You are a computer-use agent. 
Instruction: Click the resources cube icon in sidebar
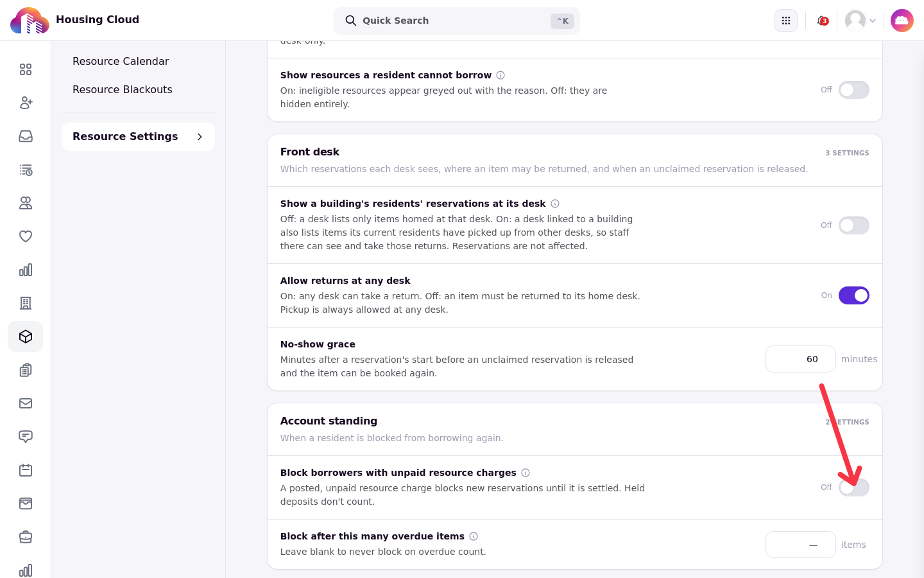click(x=26, y=337)
